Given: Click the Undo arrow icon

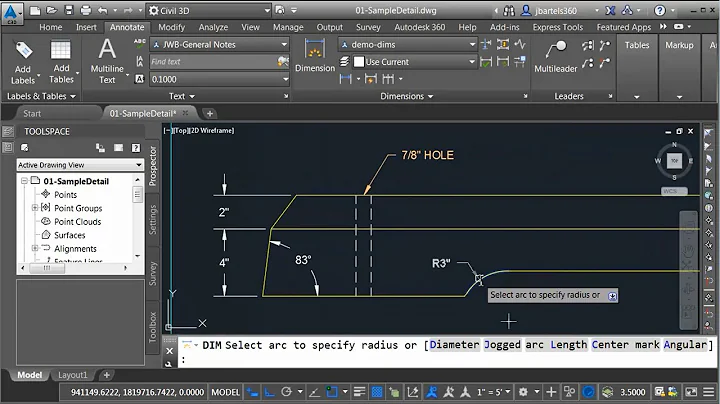Looking at the screenshot, I should (103, 10).
